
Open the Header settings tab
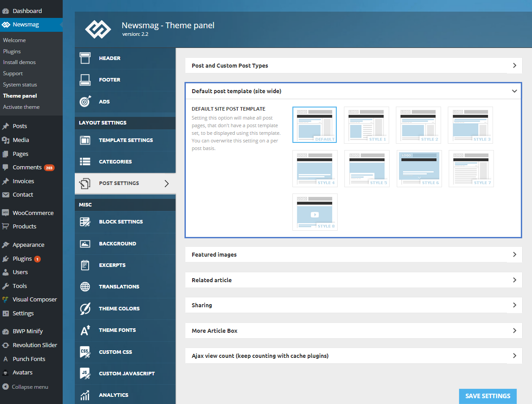(125, 58)
